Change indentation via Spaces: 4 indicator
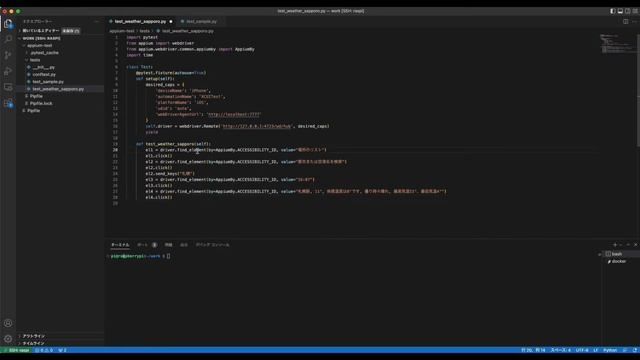The image size is (640, 360). (560, 350)
